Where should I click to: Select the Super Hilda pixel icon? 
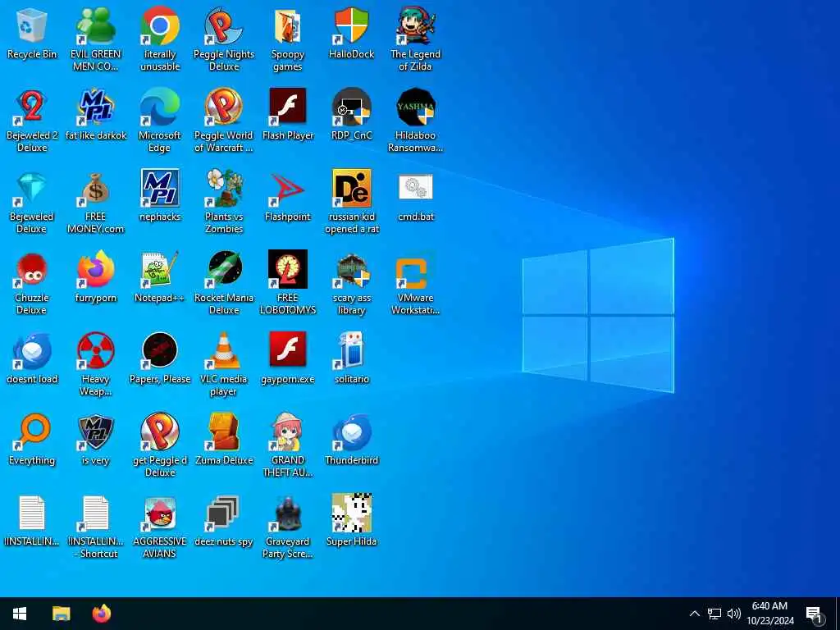pos(351,514)
